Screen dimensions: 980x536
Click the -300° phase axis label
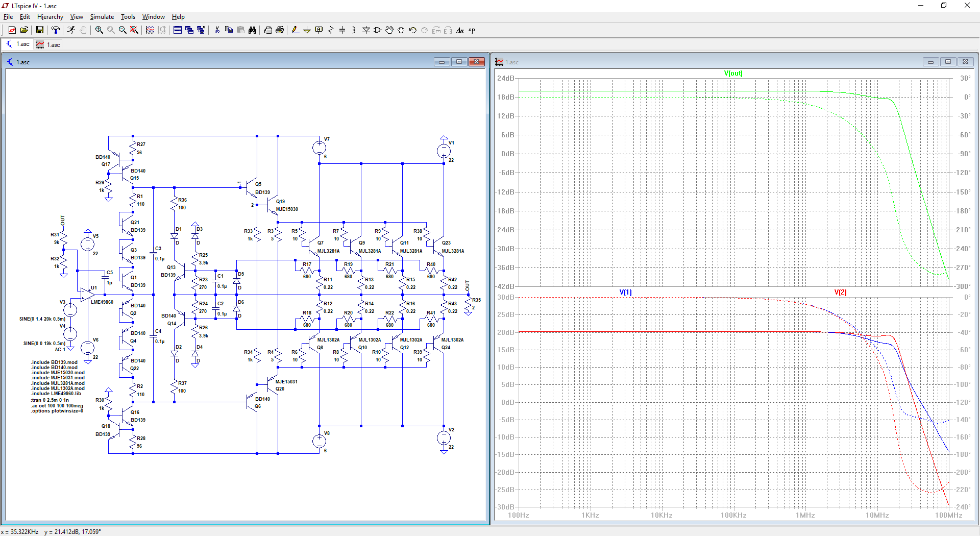coord(963,286)
